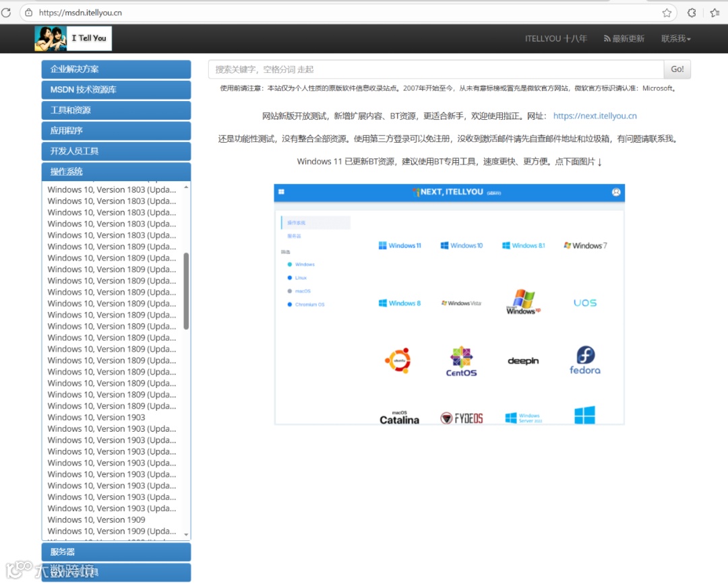
Task: Click the fedora logo in the preview
Action: tap(585, 360)
